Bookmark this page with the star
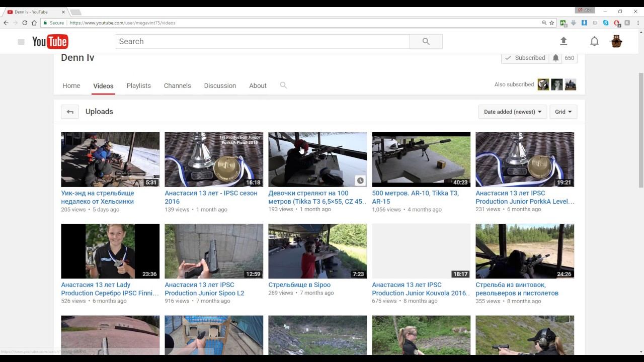644x362 pixels. pyautogui.click(x=552, y=23)
